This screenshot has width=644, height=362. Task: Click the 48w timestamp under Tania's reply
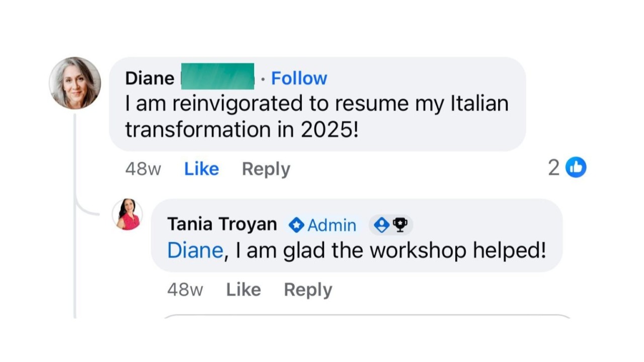pos(185,290)
